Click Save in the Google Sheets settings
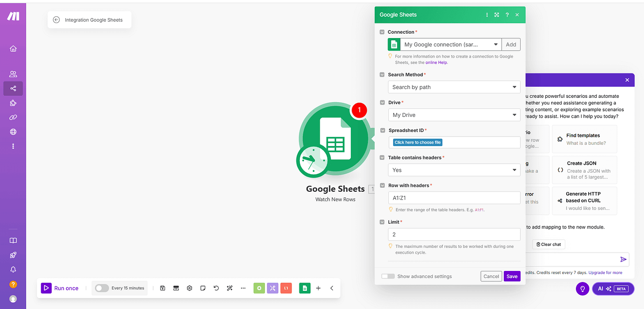Screen dimensions: 644x309 coord(512,276)
